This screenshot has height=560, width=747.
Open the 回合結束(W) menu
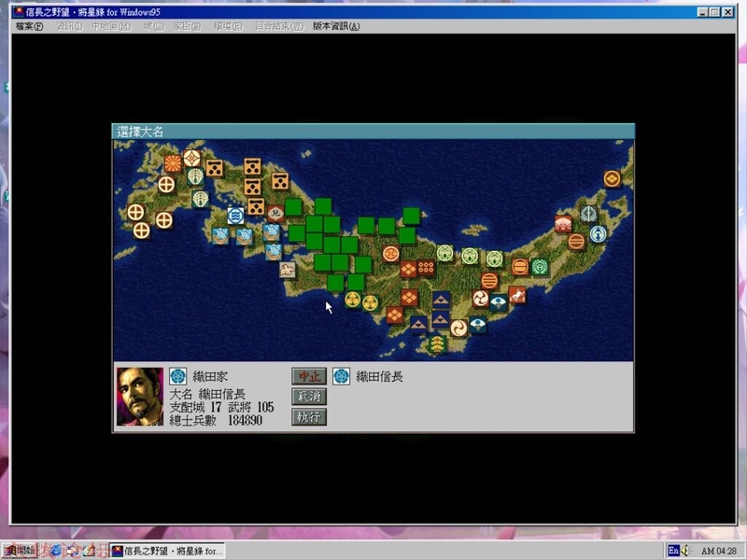point(279,26)
